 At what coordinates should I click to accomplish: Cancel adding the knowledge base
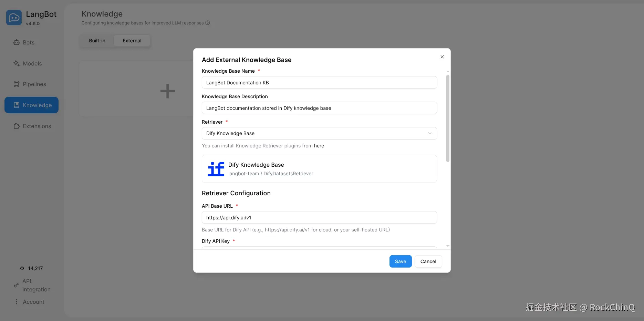tap(428, 261)
